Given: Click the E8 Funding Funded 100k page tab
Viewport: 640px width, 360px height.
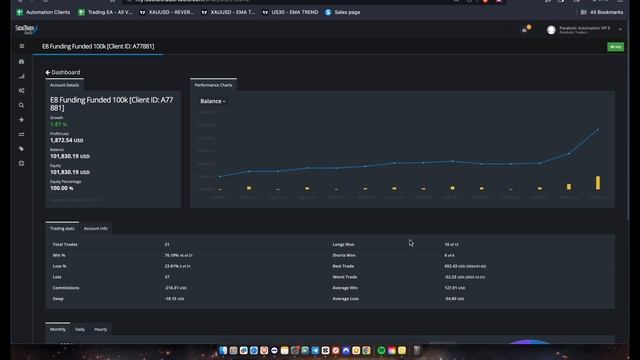Looking at the screenshot, I should [98, 47].
